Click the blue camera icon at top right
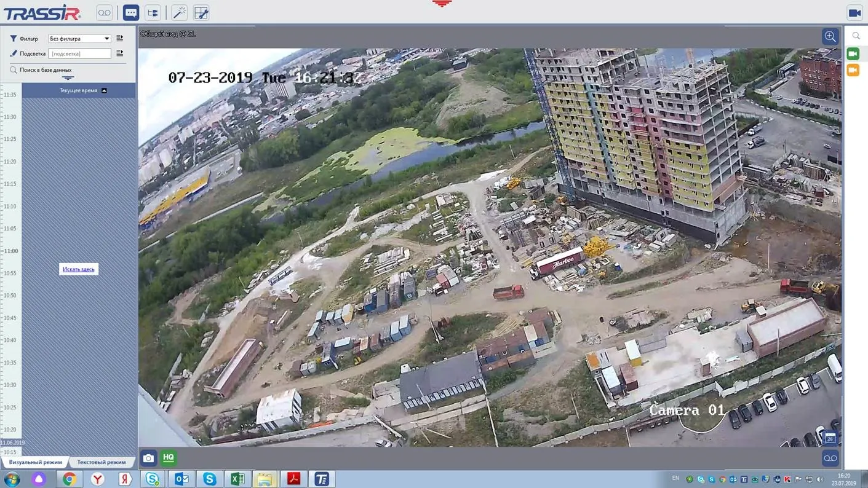Screen dimensions: 868x488 (854, 13)
